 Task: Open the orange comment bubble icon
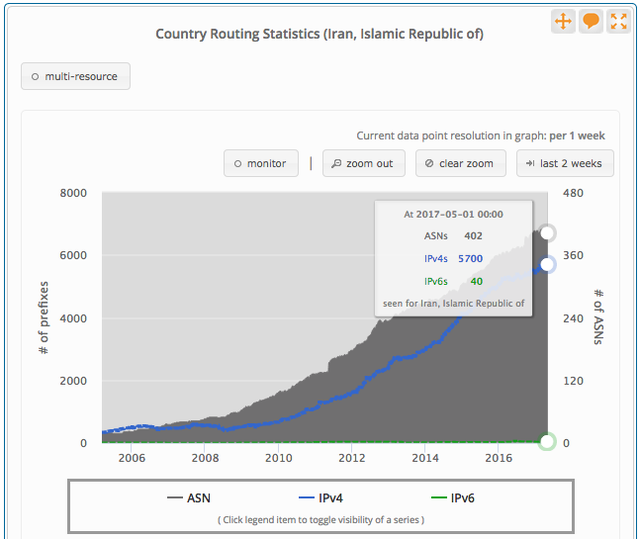tap(591, 21)
